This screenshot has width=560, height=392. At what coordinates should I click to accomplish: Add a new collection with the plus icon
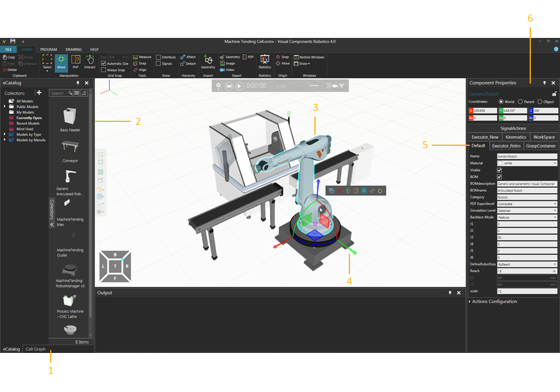(x=39, y=93)
